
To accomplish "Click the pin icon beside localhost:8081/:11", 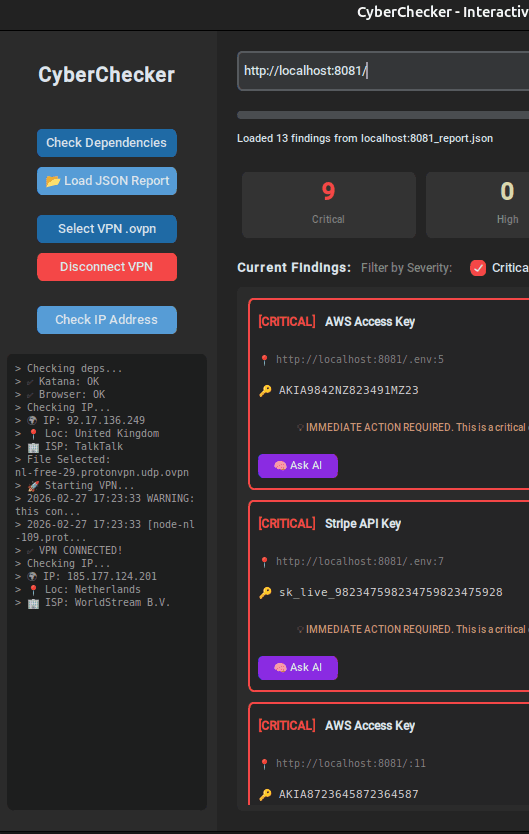I will click(264, 764).
